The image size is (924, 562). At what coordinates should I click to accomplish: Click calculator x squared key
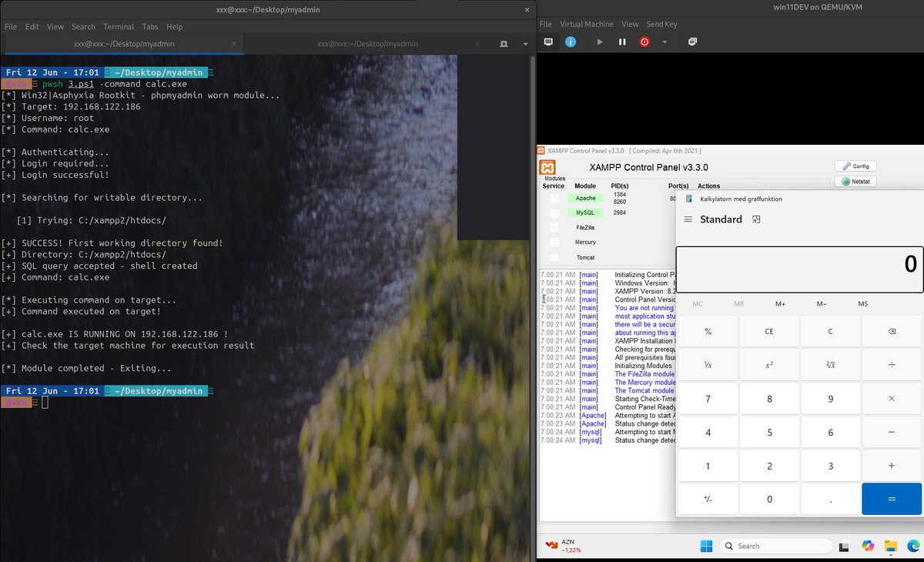[x=769, y=365]
